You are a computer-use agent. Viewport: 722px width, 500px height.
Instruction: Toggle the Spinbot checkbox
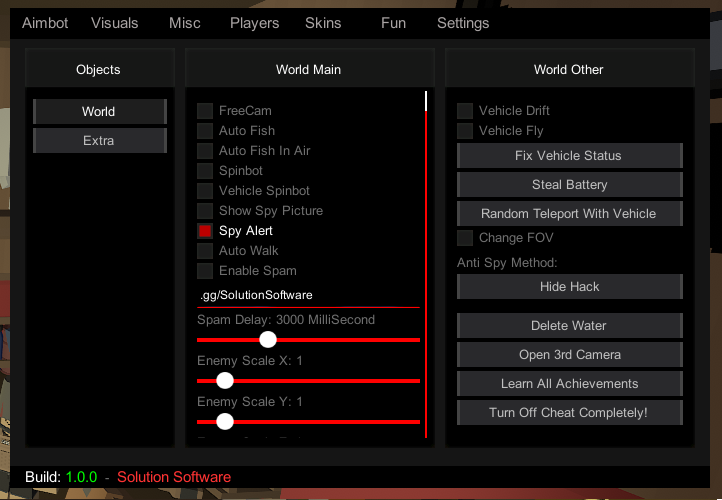point(205,171)
